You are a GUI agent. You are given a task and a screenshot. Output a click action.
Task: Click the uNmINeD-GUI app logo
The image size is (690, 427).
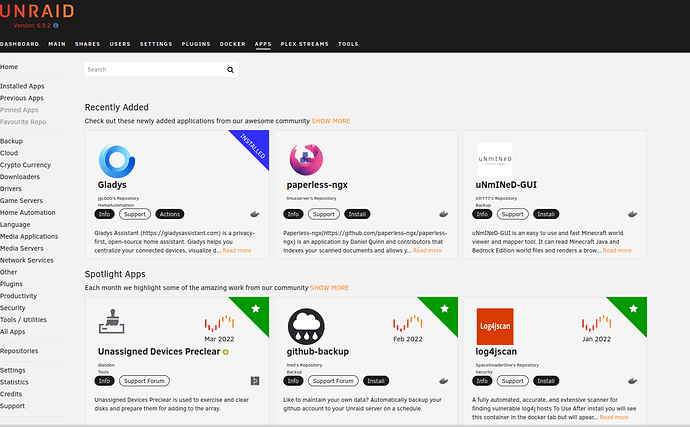coord(495,159)
